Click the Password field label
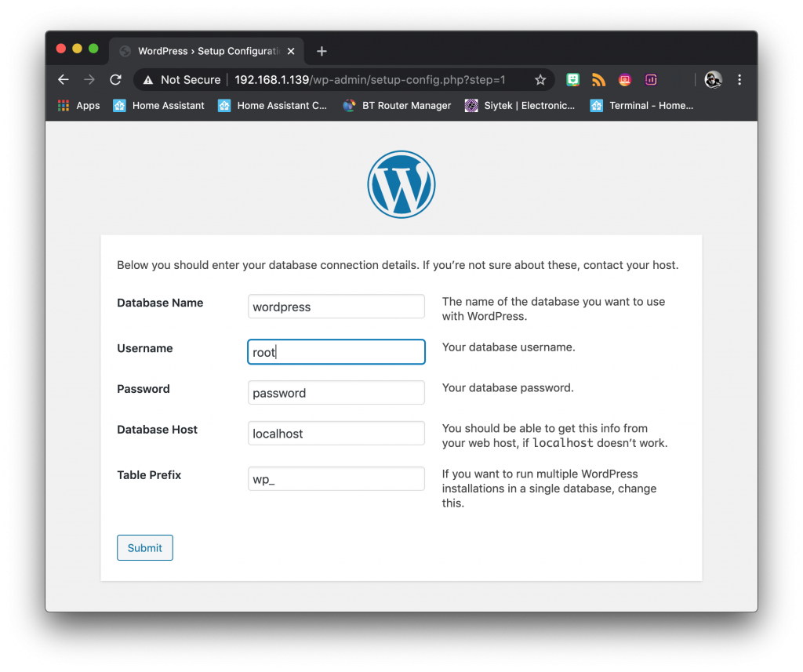 point(144,389)
